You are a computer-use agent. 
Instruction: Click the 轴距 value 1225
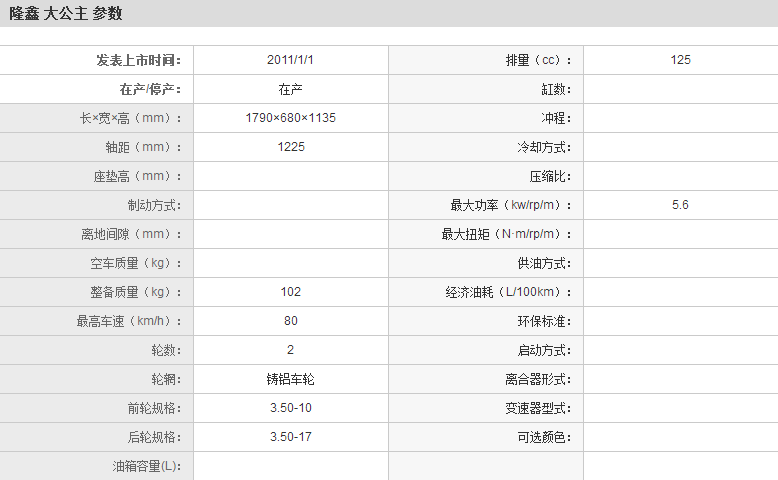tap(290, 147)
